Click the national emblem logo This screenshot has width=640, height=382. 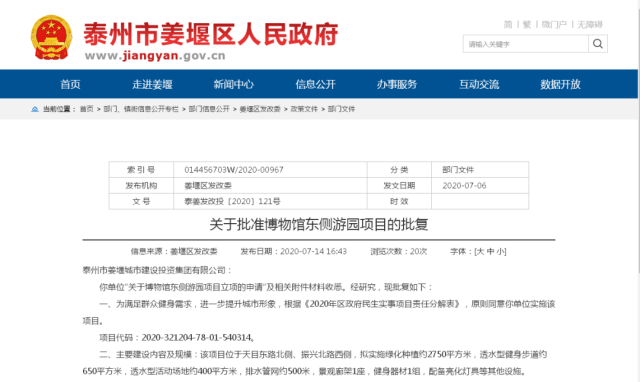click(x=51, y=38)
